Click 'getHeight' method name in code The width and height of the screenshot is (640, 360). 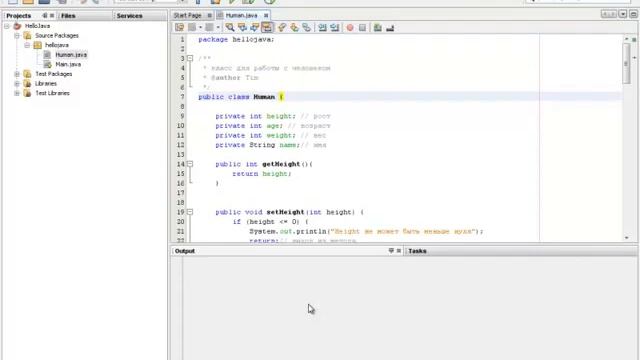(281, 164)
